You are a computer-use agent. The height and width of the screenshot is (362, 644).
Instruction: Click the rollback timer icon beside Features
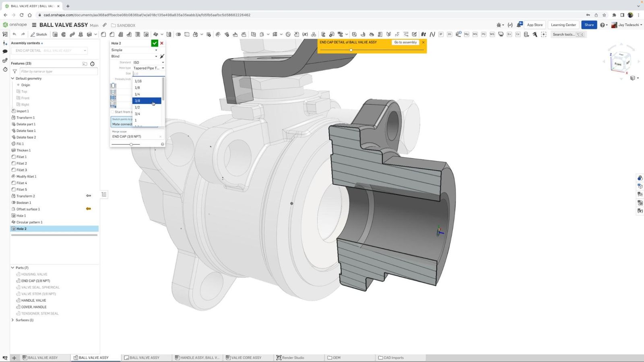(x=92, y=64)
